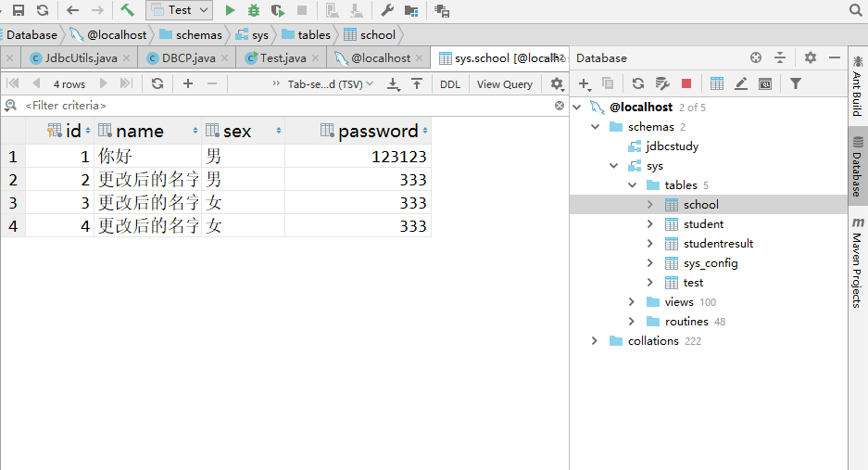Viewport: 868px width, 470px height.
Task: Open data grid settings gear icon
Action: (x=557, y=83)
